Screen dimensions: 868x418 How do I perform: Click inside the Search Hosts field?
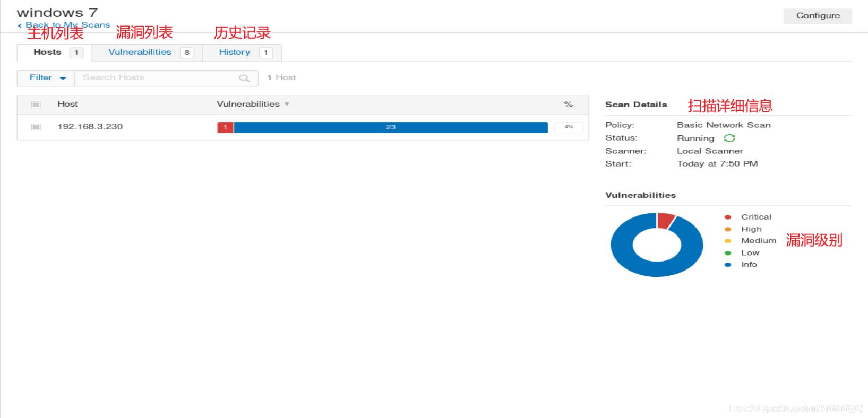166,78
